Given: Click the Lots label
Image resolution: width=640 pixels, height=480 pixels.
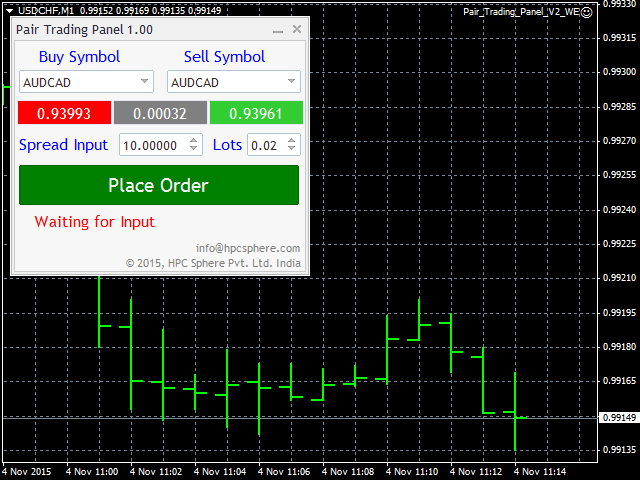Looking at the screenshot, I should [x=227, y=145].
